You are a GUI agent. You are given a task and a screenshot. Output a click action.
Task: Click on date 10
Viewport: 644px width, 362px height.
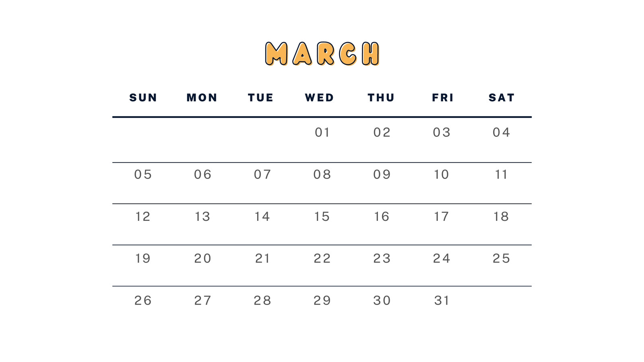point(442,175)
